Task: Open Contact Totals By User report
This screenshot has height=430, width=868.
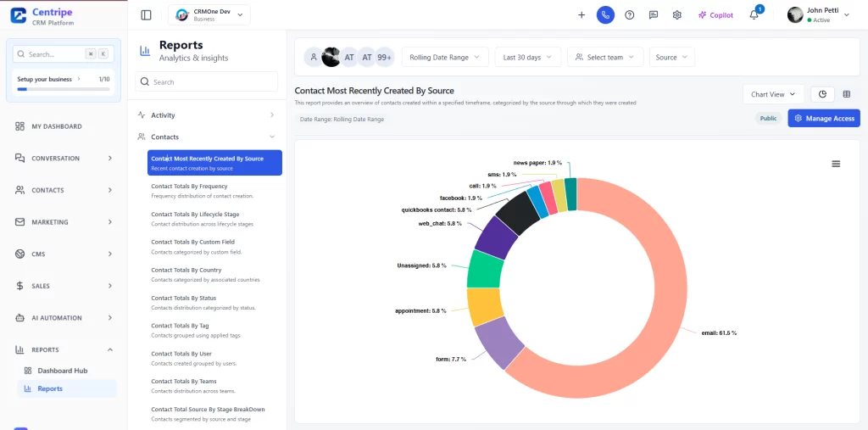Action: [x=214, y=358]
